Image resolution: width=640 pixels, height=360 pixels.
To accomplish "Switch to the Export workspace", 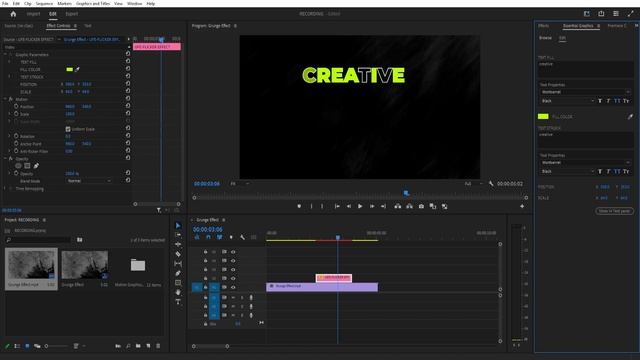I will 71,14.
